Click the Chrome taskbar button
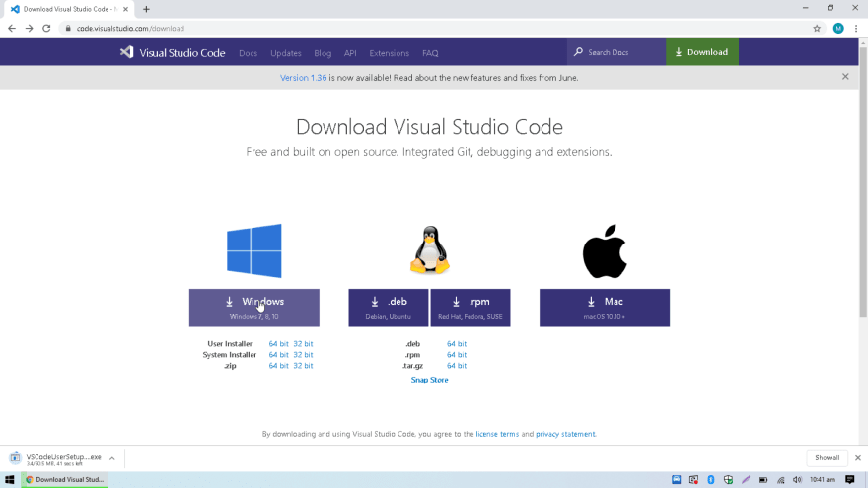Screen dimensions: 868x488 tap(65, 480)
